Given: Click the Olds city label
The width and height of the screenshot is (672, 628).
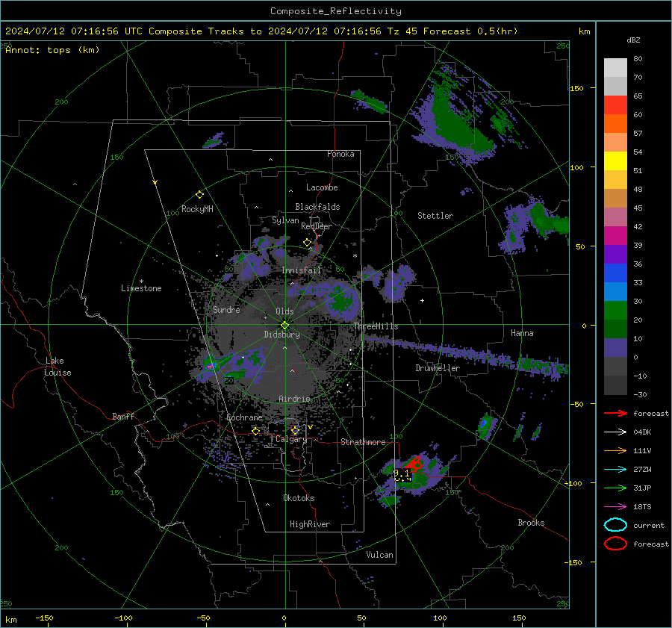Looking at the screenshot, I should coord(284,311).
